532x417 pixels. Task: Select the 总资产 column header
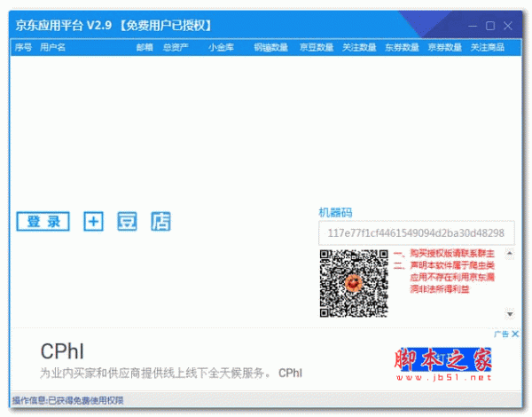point(176,47)
